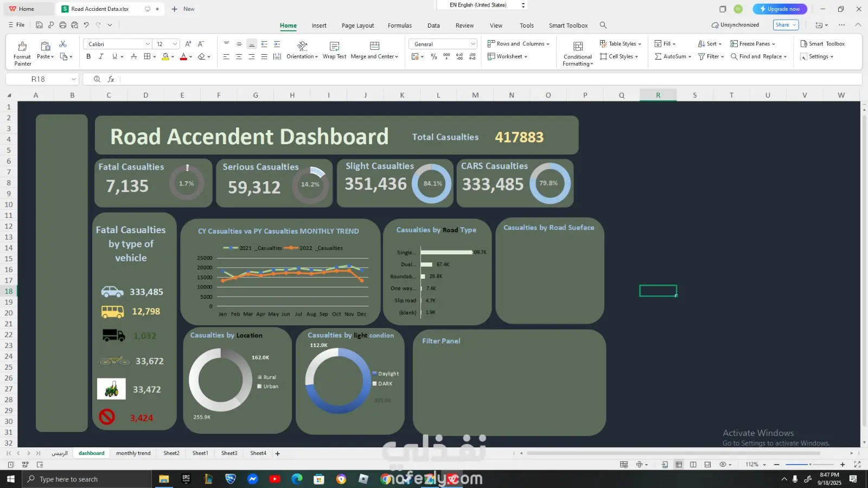Click the Cut scissors icon
The height and width of the screenshot is (488, 868).
pos(63,44)
